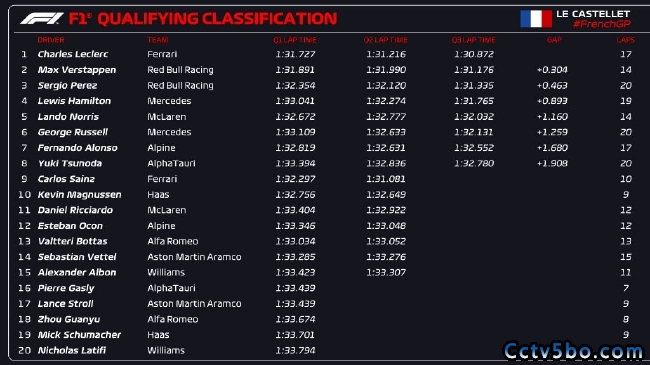Click Yuki Tsunoda's gap +1.908
The image size is (650, 365).
[x=552, y=163]
